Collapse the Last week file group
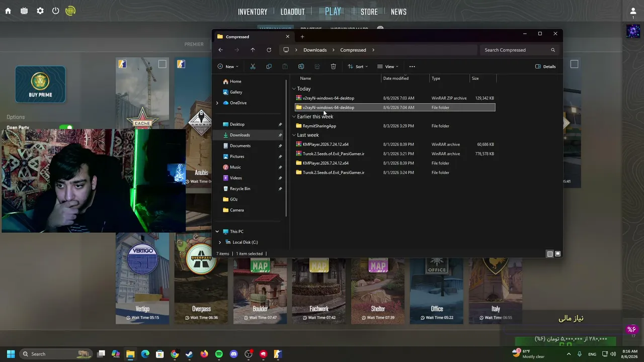The width and height of the screenshot is (644, 362). (294, 135)
